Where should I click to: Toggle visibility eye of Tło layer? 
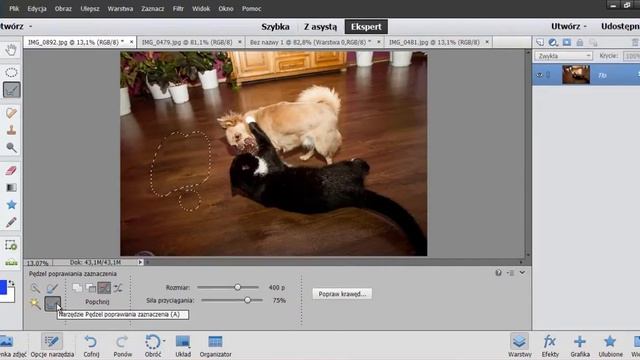[540, 75]
